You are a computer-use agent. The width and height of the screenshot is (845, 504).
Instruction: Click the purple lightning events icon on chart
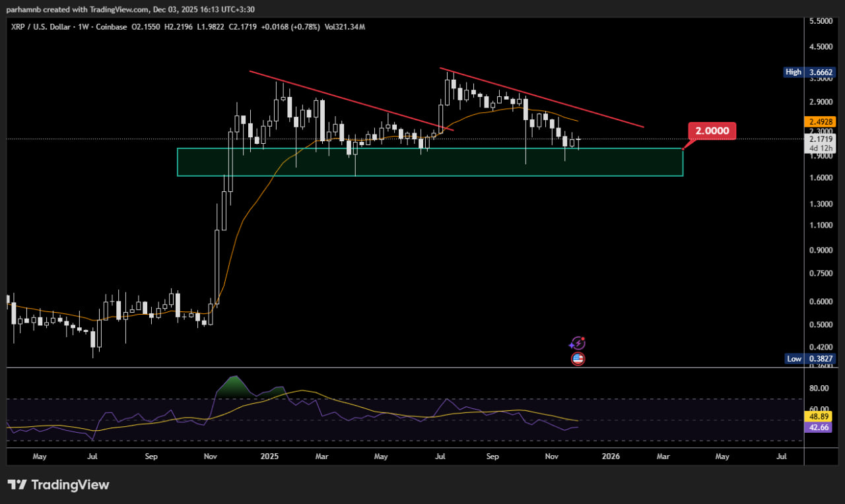tap(578, 342)
